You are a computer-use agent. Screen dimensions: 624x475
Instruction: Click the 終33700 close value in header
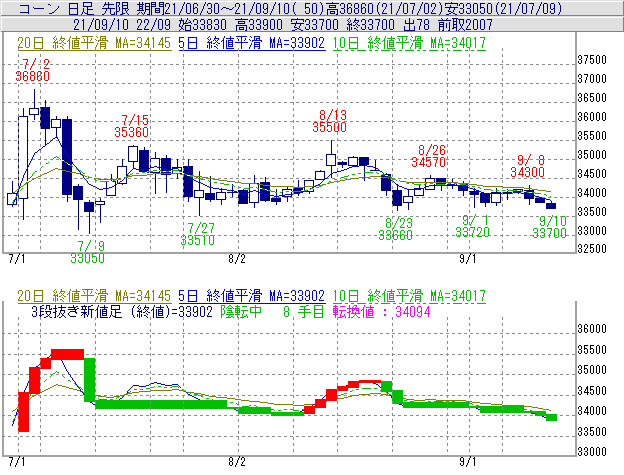tap(370, 25)
